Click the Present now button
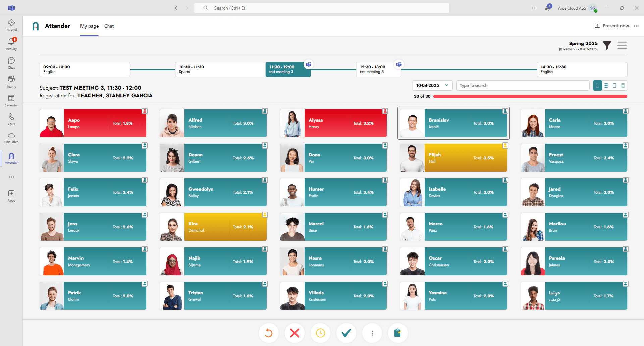 (x=612, y=25)
